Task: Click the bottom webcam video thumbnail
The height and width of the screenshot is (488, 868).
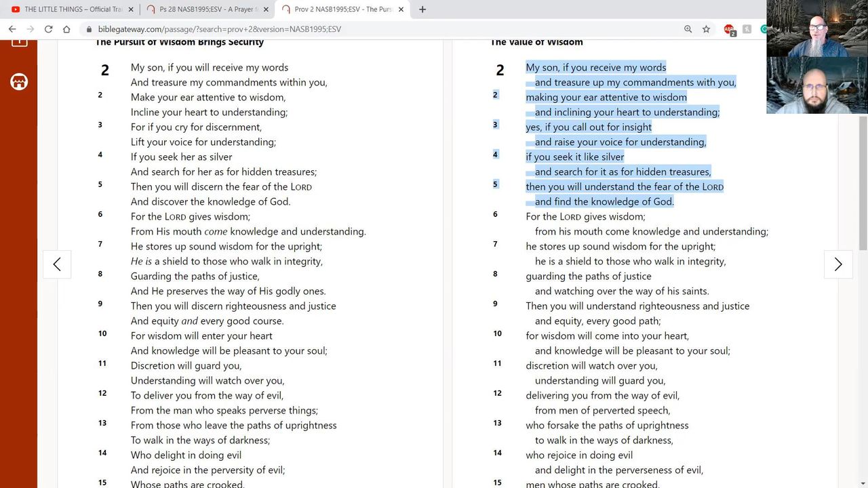Action: 817,85
